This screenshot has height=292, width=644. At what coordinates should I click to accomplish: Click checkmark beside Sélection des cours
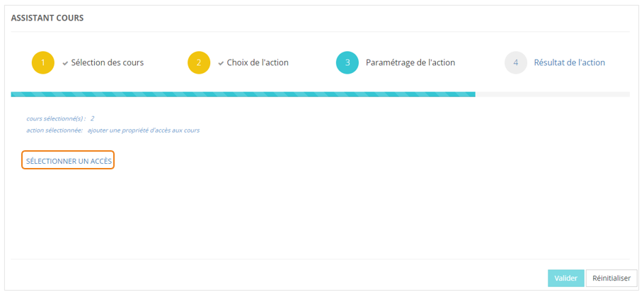pos(65,63)
